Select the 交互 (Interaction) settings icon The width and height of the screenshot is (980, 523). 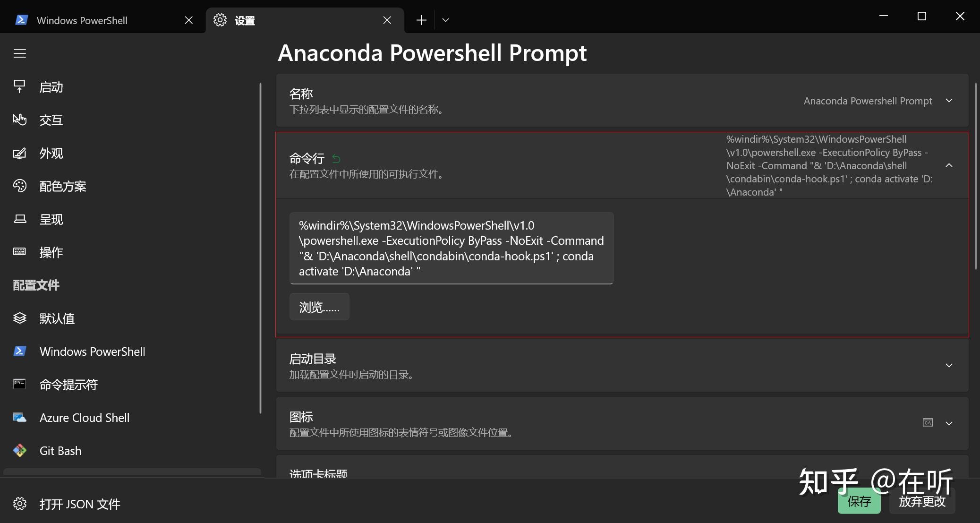click(20, 120)
